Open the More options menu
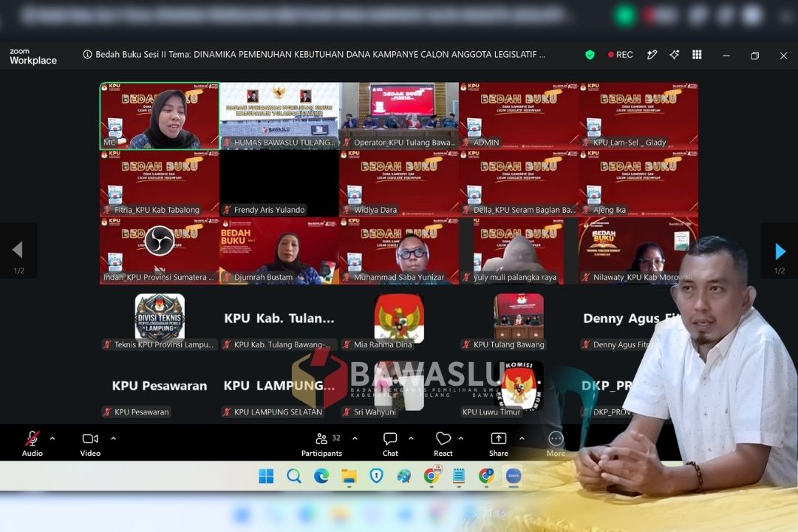798x532 pixels. (556, 443)
